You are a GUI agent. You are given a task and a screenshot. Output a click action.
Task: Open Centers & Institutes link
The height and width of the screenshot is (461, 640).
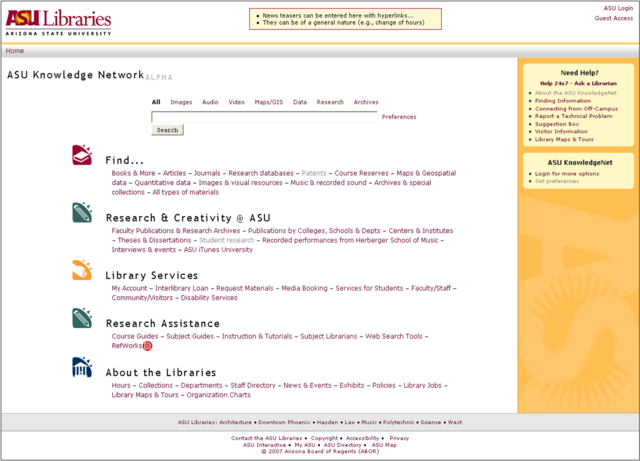click(421, 231)
